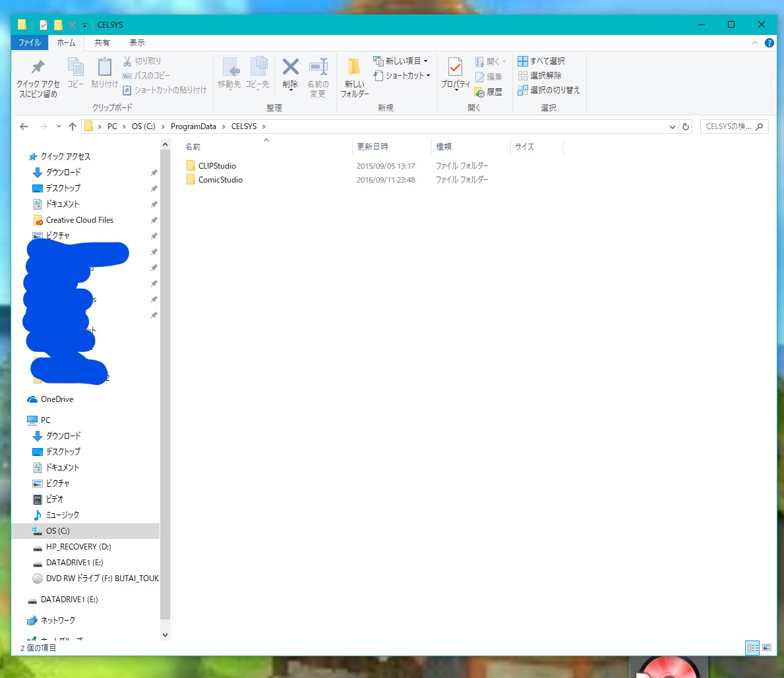Open the recent locations dropdown arrow
This screenshot has height=678, width=784.
(x=59, y=127)
